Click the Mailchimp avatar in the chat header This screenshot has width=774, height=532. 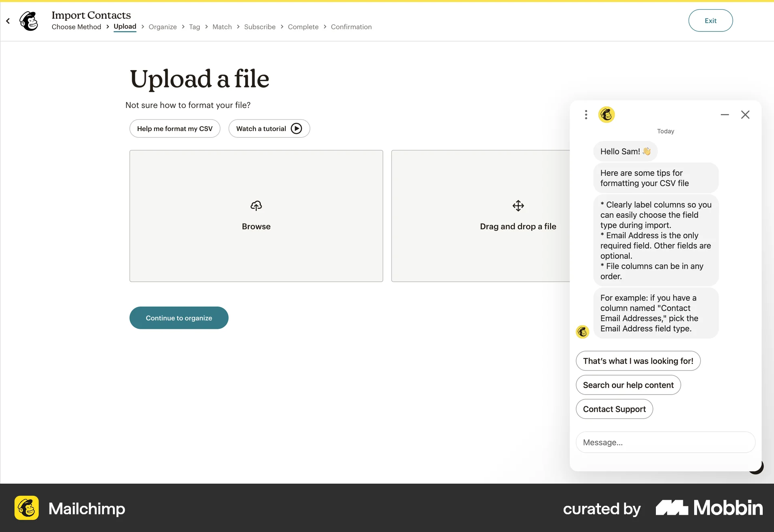click(x=607, y=114)
